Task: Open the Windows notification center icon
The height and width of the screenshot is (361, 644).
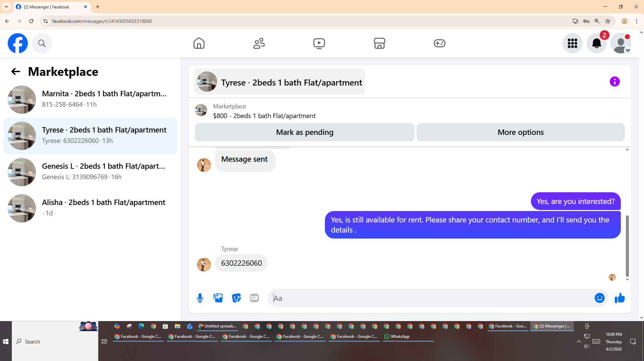Action: click(x=633, y=342)
